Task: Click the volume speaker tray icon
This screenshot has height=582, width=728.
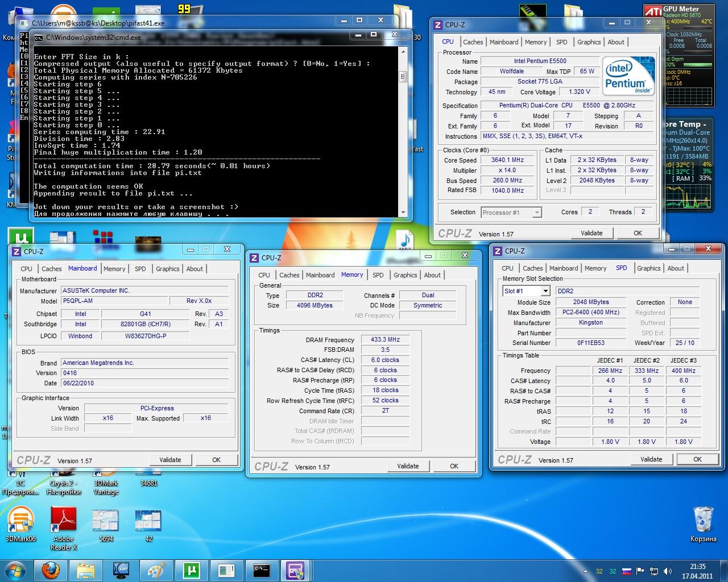Action: click(x=667, y=571)
